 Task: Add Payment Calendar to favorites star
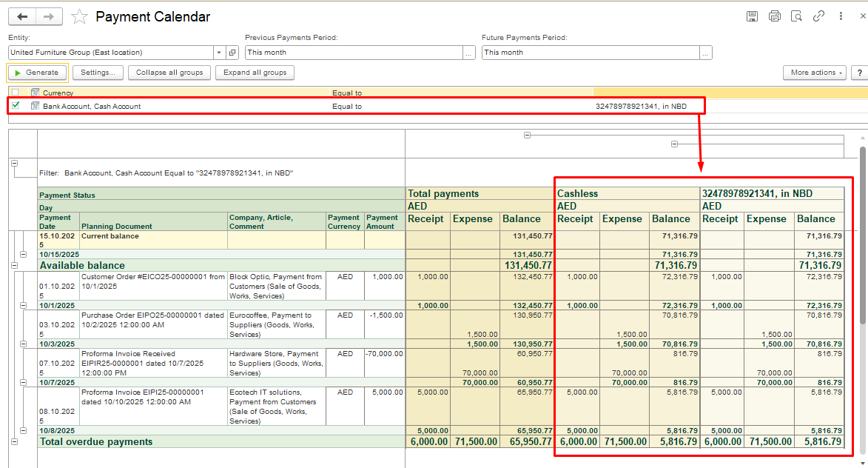click(x=79, y=17)
